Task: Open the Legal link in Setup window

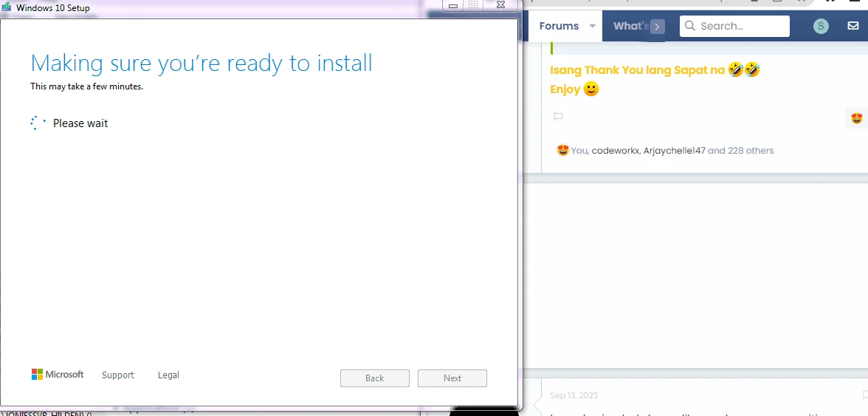Action: [168, 375]
